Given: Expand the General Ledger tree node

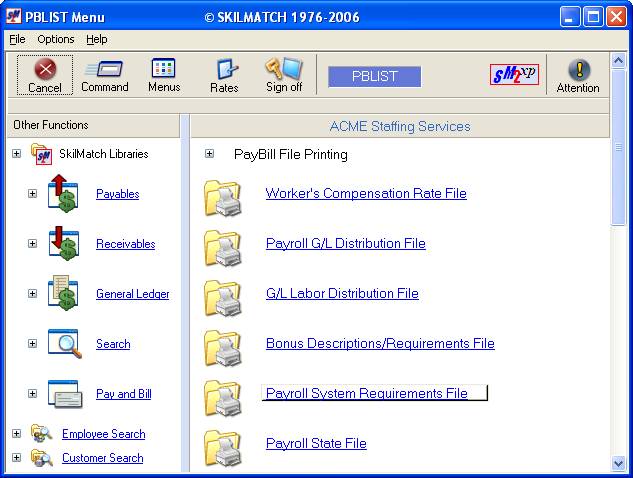Looking at the screenshot, I should point(32,294).
